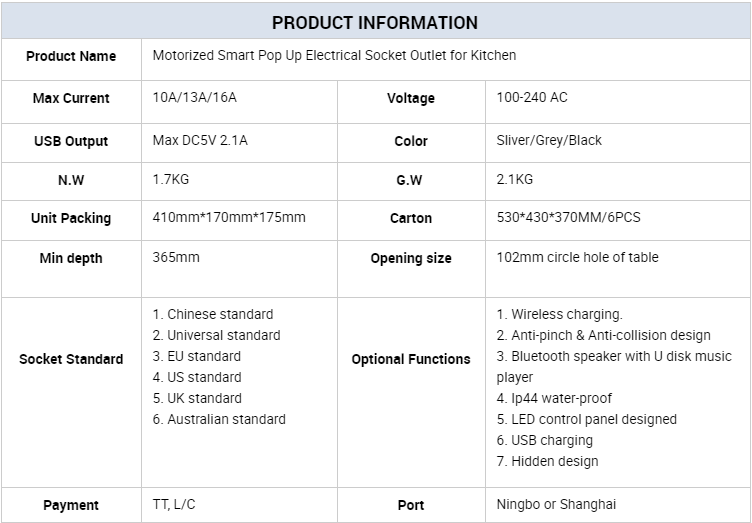Click the Wireless charging list item
Image resolution: width=752 pixels, height=523 pixels.
pos(560,314)
